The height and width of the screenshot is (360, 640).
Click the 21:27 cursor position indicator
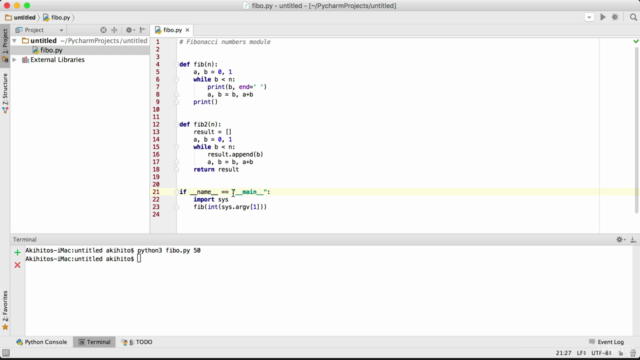[x=563, y=353]
